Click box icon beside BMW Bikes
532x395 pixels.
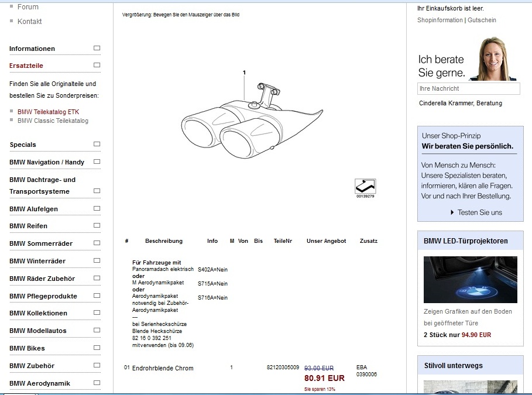click(x=97, y=348)
